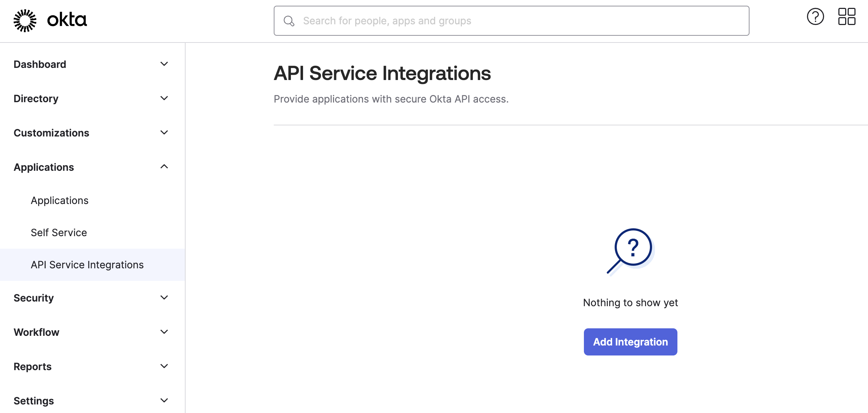The height and width of the screenshot is (413, 868).
Task: Open the Dashboard menu label
Action: [40, 64]
